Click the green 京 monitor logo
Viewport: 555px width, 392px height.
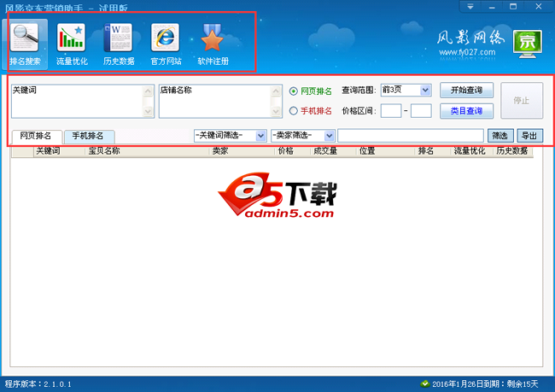pos(528,44)
